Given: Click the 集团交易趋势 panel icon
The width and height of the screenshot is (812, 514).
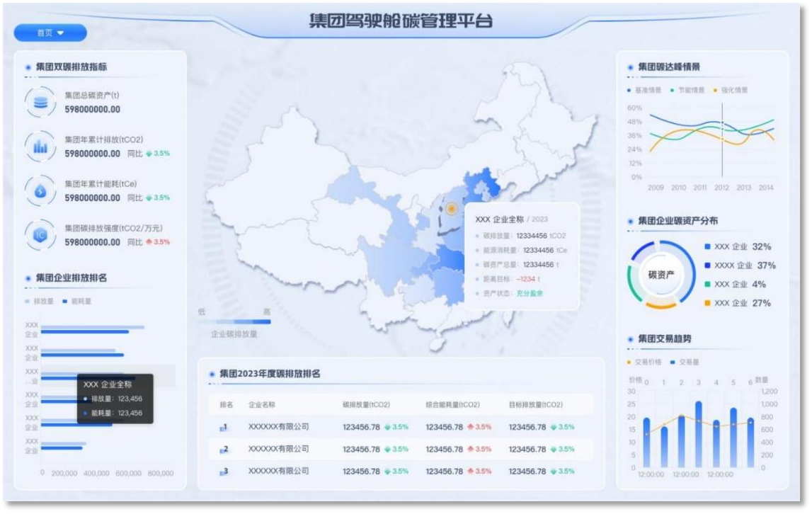Looking at the screenshot, I should (x=629, y=338).
